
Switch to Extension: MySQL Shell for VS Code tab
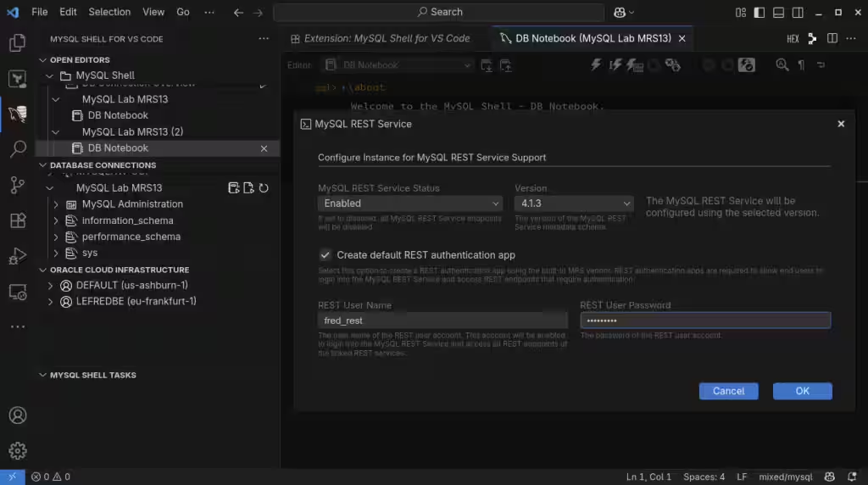(381, 38)
